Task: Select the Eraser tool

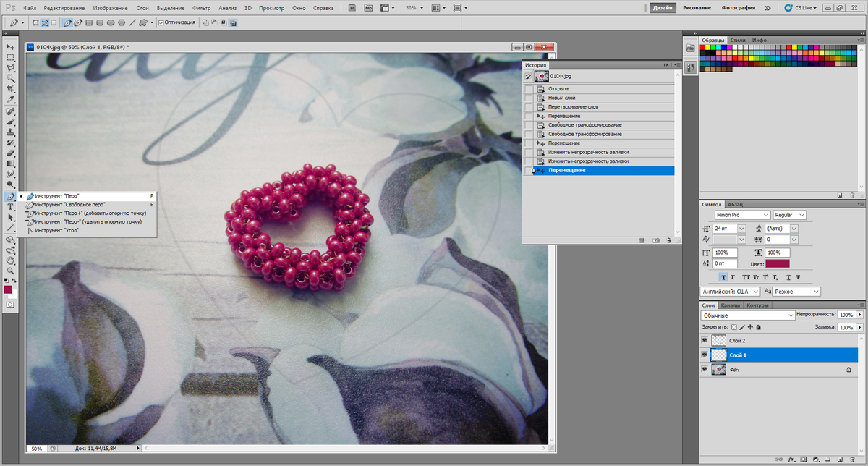Action: point(11,153)
